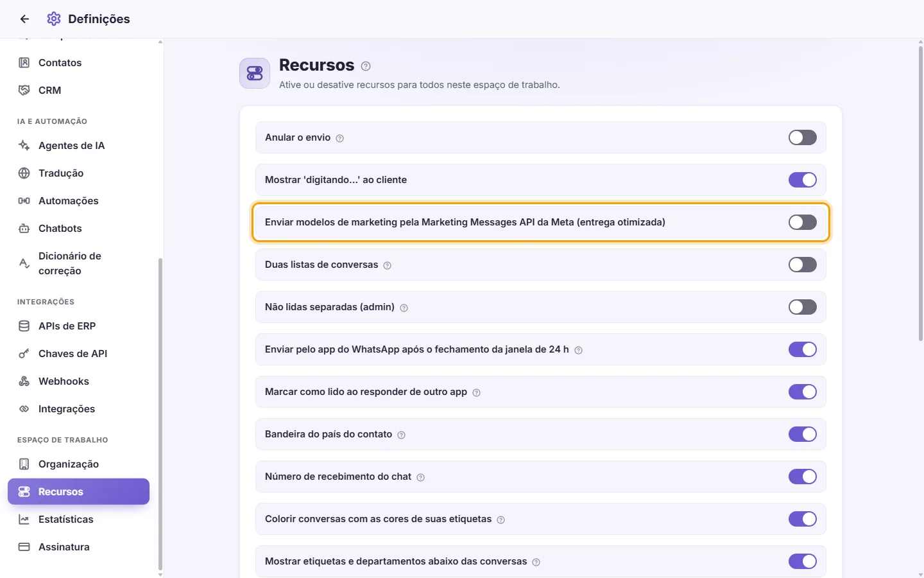Click the Assinatura credit card icon
The width and height of the screenshot is (924, 578).
point(24,547)
